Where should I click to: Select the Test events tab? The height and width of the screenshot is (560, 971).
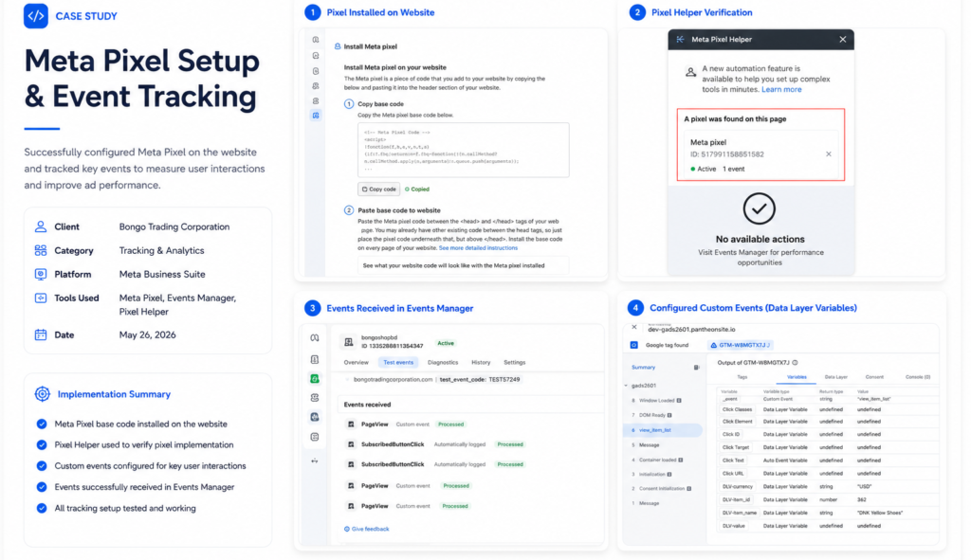pos(398,363)
